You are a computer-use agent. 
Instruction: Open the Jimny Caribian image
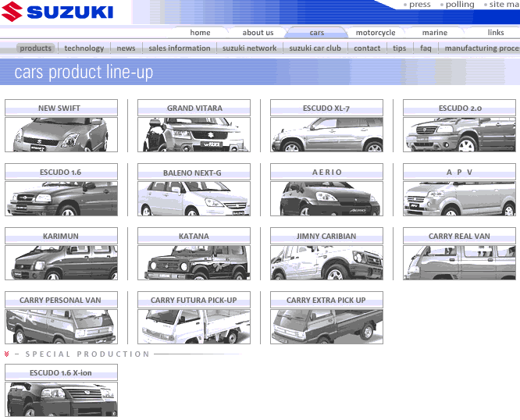pos(326,262)
